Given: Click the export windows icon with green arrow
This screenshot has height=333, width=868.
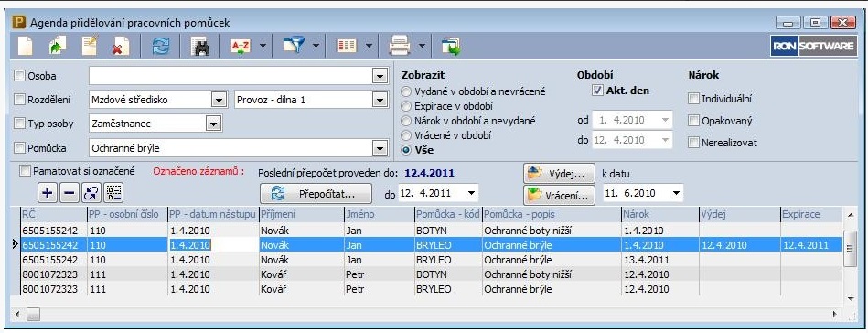Looking at the screenshot, I should click(451, 47).
